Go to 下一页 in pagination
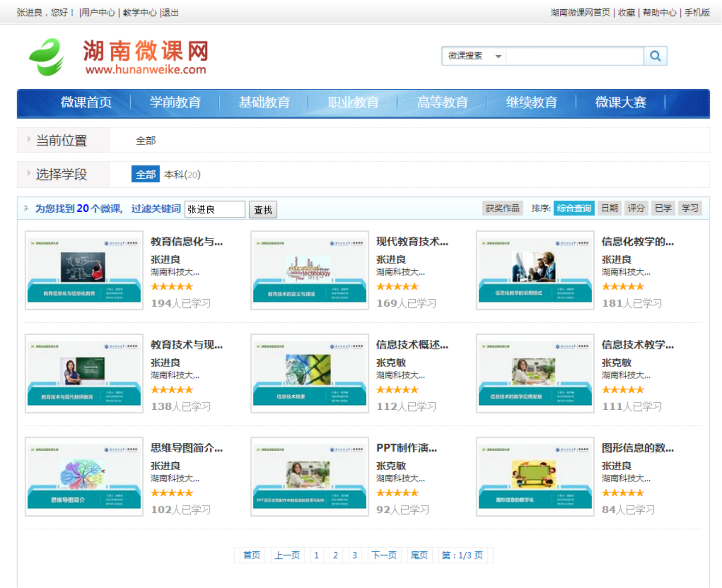722x588 pixels. point(384,555)
